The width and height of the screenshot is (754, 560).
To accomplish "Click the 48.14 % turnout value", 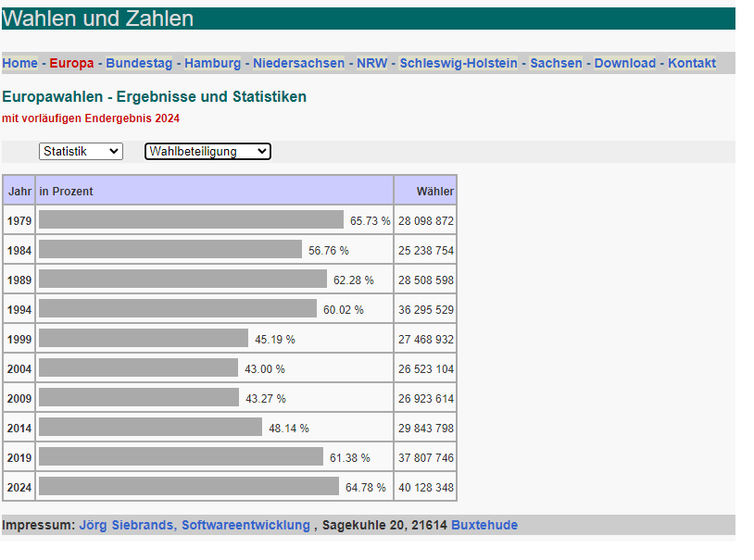I will coord(288,429).
